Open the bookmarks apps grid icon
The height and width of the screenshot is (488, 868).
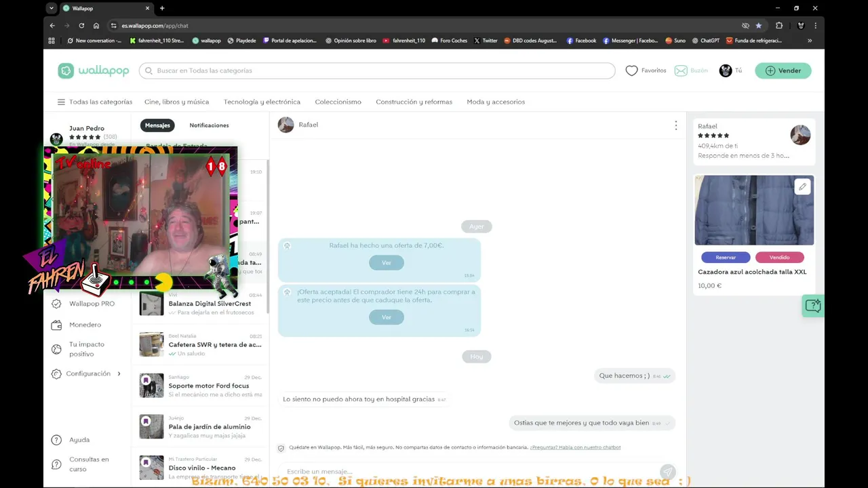[52, 41]
